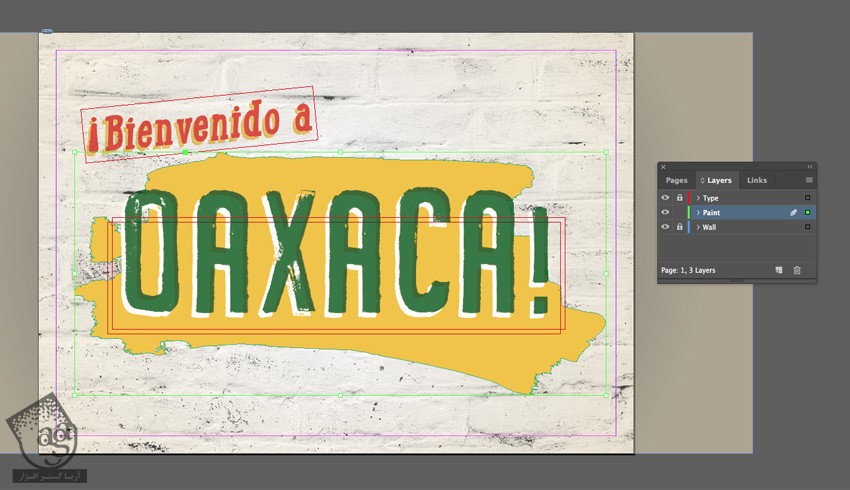Screen dimensions: 850x490
Task: Click the Create New Layer icon
Action: click(x=778, y=270)
